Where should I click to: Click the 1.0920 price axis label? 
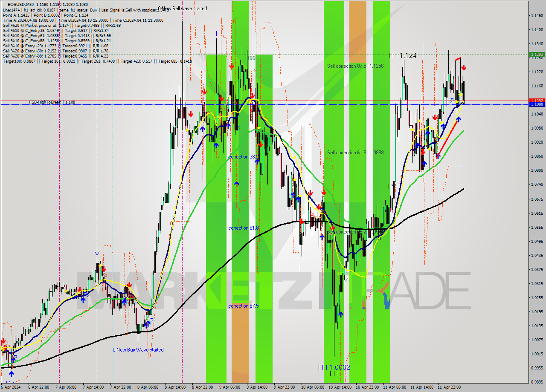537,142
